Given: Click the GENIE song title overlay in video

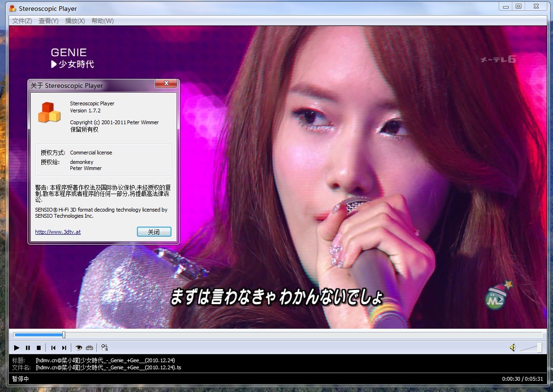Looking at the screenshot, I should point(69,52).
